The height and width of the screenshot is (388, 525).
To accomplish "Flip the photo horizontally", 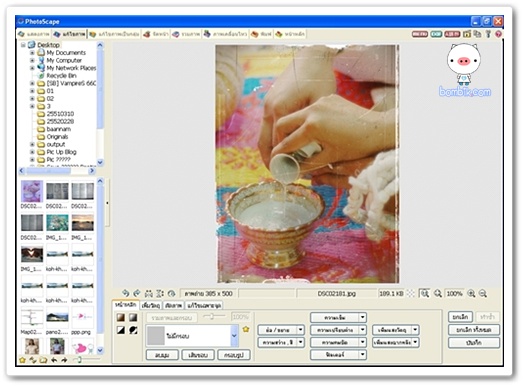I will tap(148, 294).
